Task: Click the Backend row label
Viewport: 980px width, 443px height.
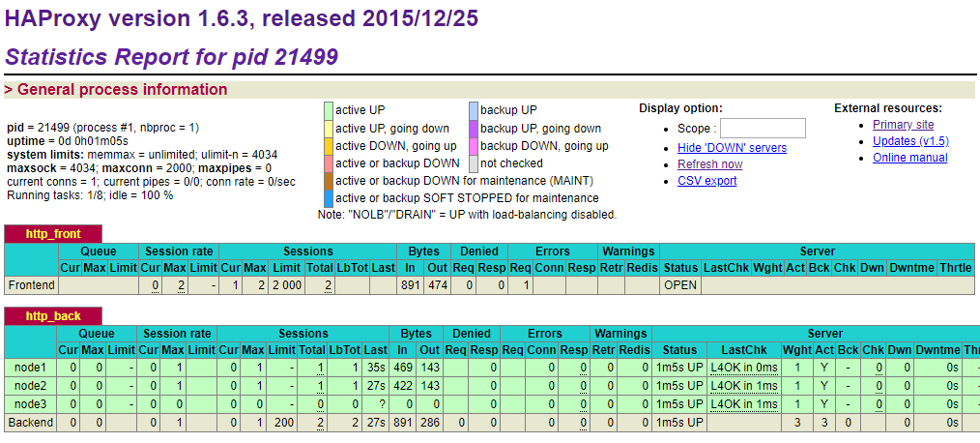Action: click(30, 423)
